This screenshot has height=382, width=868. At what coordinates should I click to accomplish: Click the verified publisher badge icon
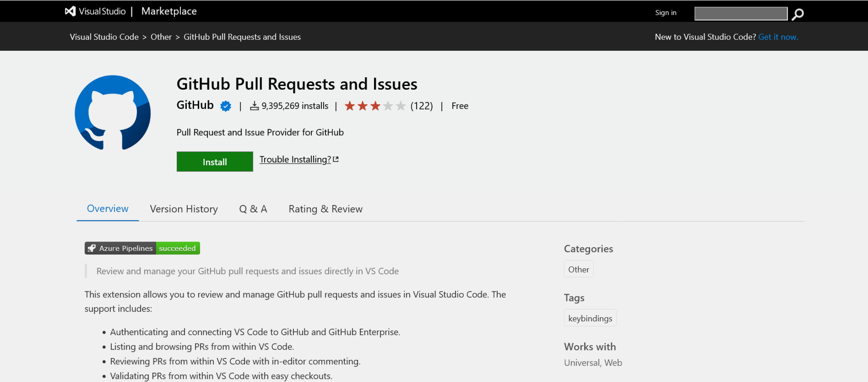225,106
